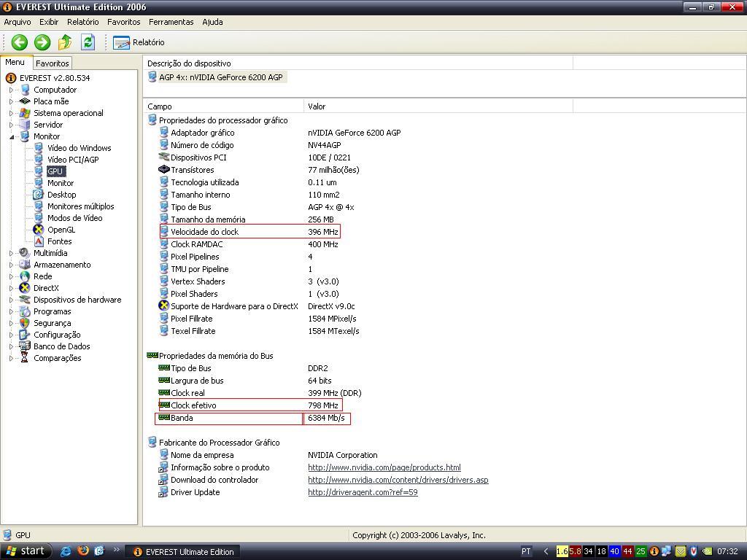Viewport: 747px width, 560px height.
Task: Switch to the Menu tab
Action: [x=15, y=63]
